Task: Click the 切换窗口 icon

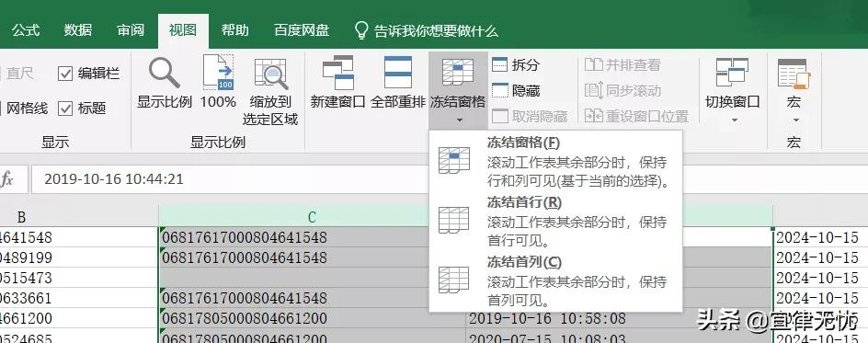Action: coord(732,73)
